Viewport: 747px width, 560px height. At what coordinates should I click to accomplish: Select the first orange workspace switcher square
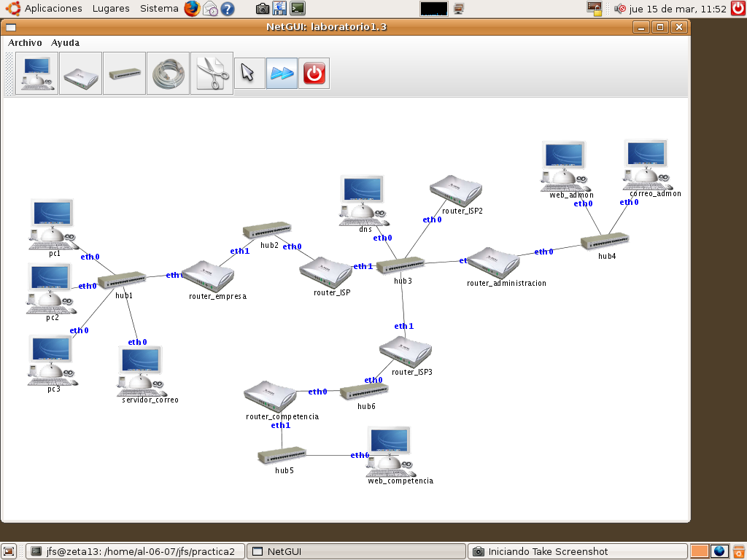699,551
